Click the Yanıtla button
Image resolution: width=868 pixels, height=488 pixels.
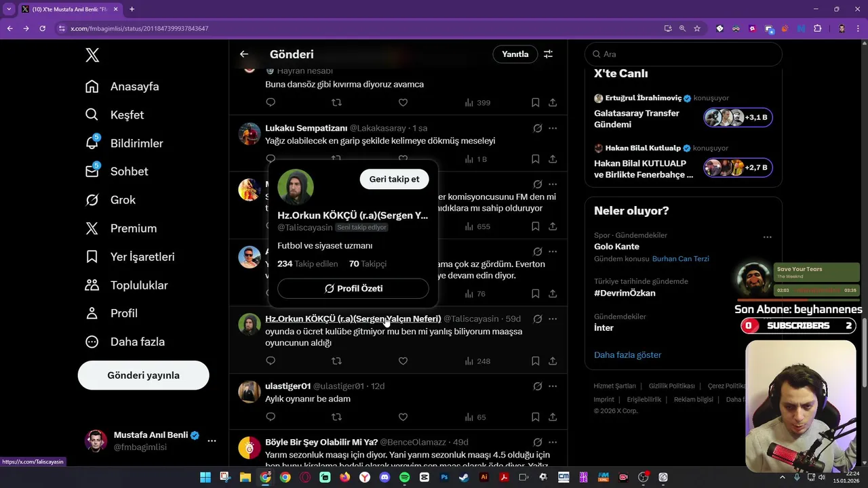pyautogui.click(x=515, y=54)
